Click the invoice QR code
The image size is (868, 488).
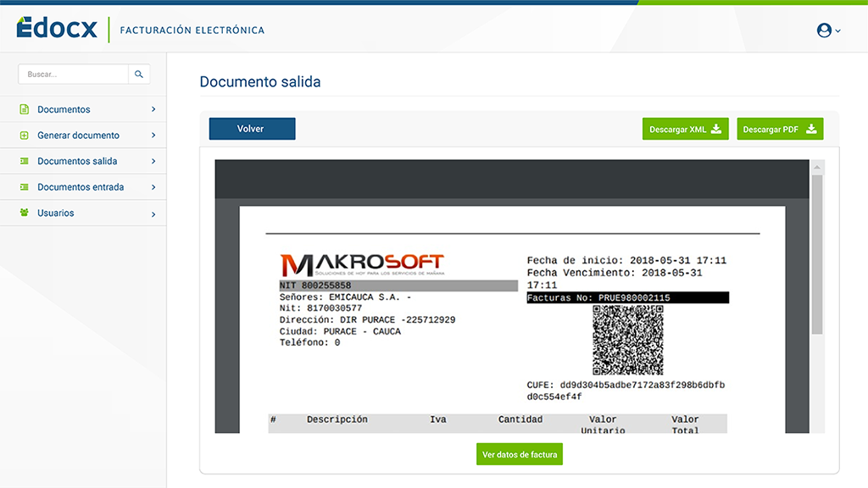tap(628, 340)
